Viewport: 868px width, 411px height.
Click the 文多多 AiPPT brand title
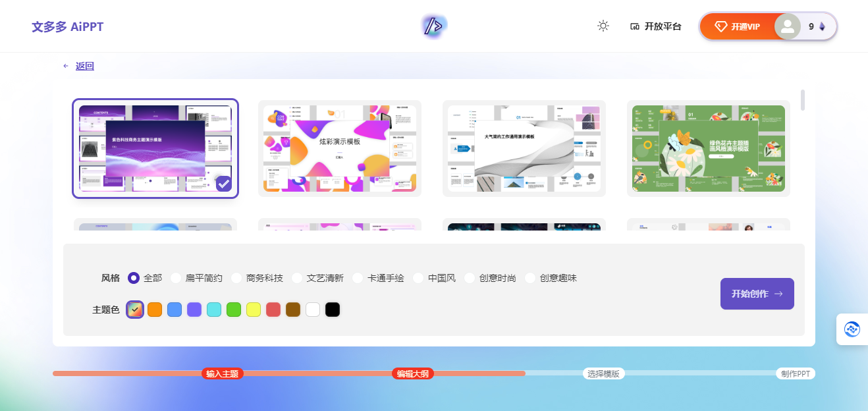tap(68, 27)
